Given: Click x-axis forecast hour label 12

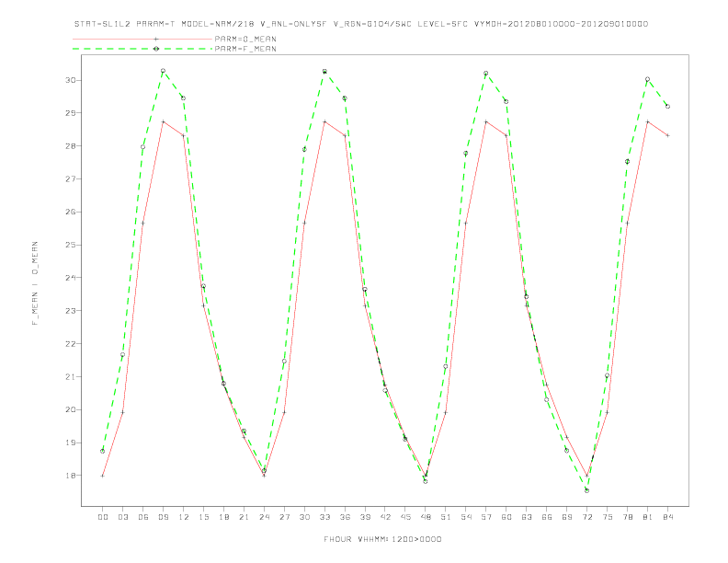Looking at the screenshot, I should tap(184, 517).
